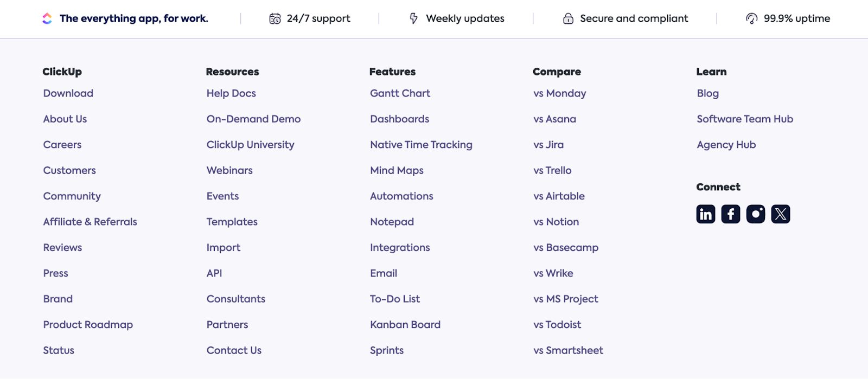Click the Secure and compliant lock icon
The image size is (868, 379).
click(568, 19)
